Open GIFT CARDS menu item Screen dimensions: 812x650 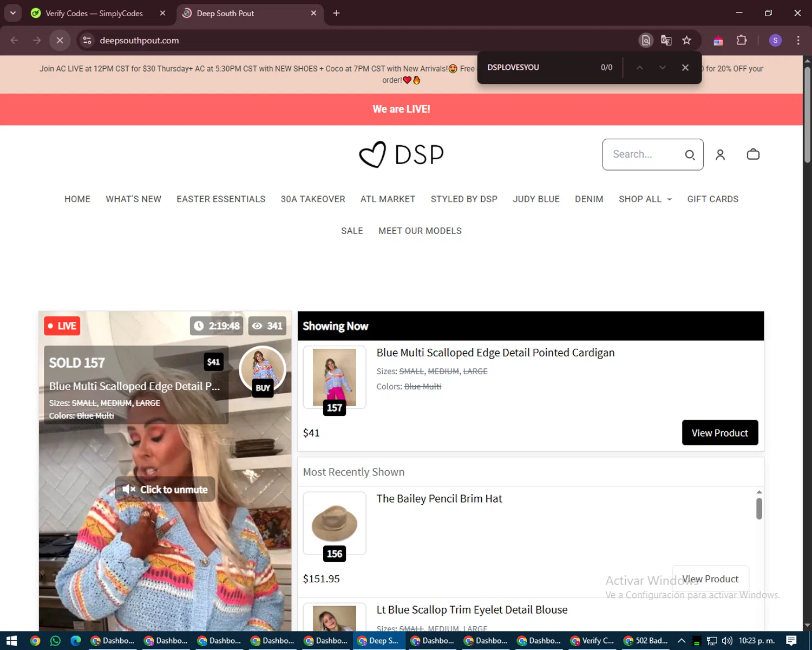tap(713, 199)
